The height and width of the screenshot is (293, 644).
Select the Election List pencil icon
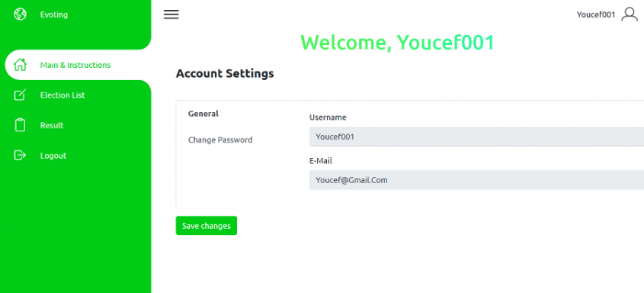(20, 95)
